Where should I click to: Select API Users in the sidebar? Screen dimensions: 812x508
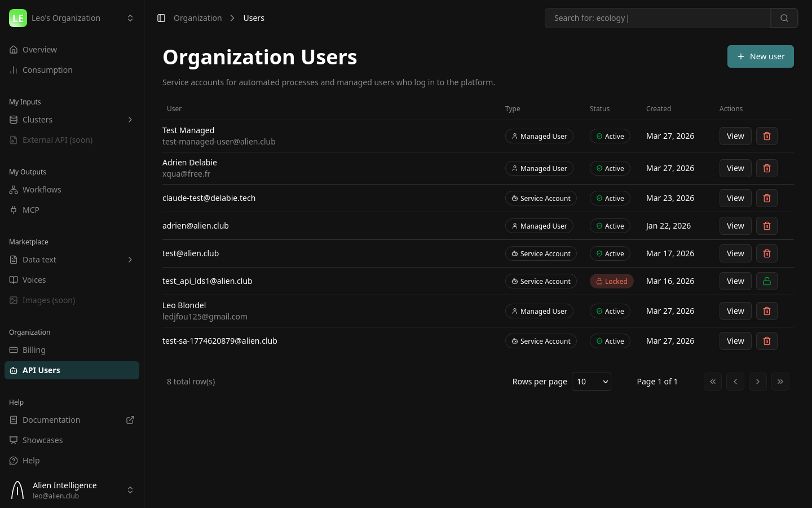tap(41, 370)
